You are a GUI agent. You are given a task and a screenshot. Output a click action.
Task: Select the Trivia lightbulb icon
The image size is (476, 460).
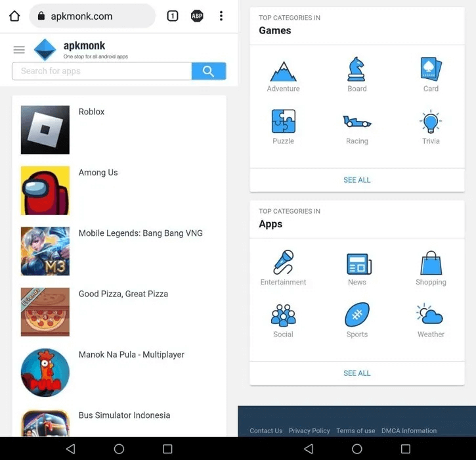click(x=431, y=122)
